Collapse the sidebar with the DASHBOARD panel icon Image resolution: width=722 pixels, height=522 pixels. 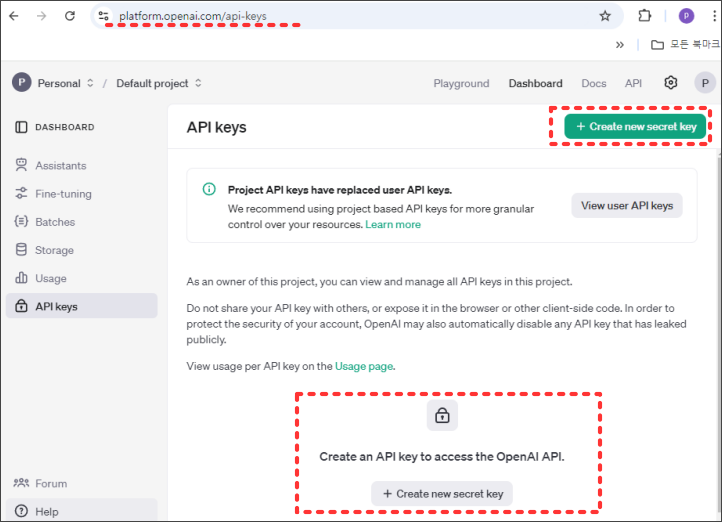(21, 127)
